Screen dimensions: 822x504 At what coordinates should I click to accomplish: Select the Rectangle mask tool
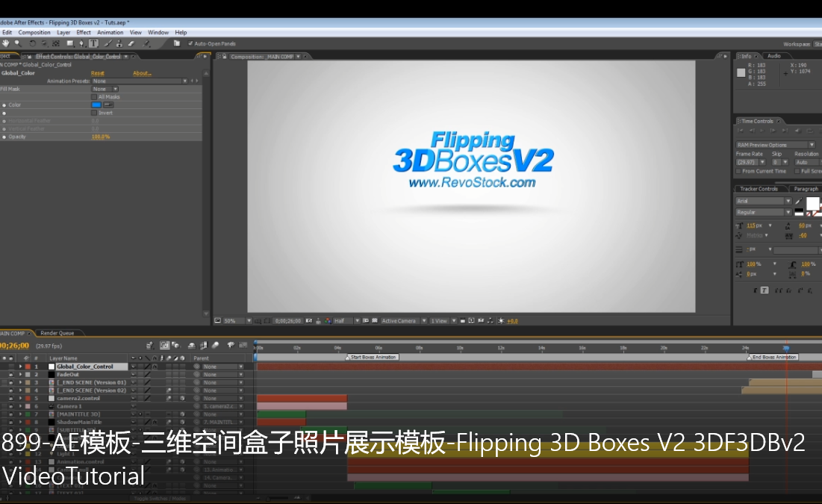(69, 43)
